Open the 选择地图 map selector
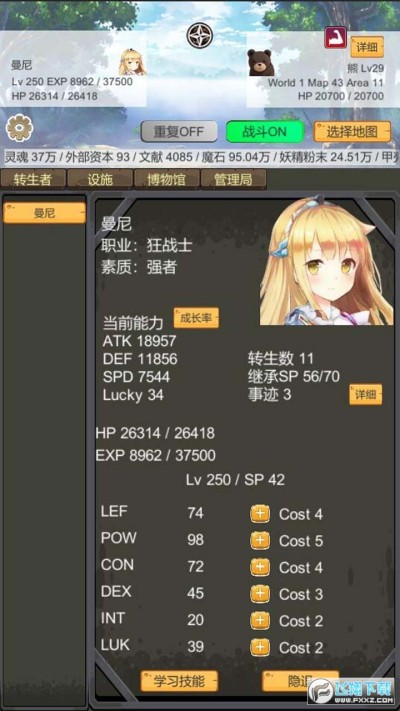400x711 pixels. point(352,132)
